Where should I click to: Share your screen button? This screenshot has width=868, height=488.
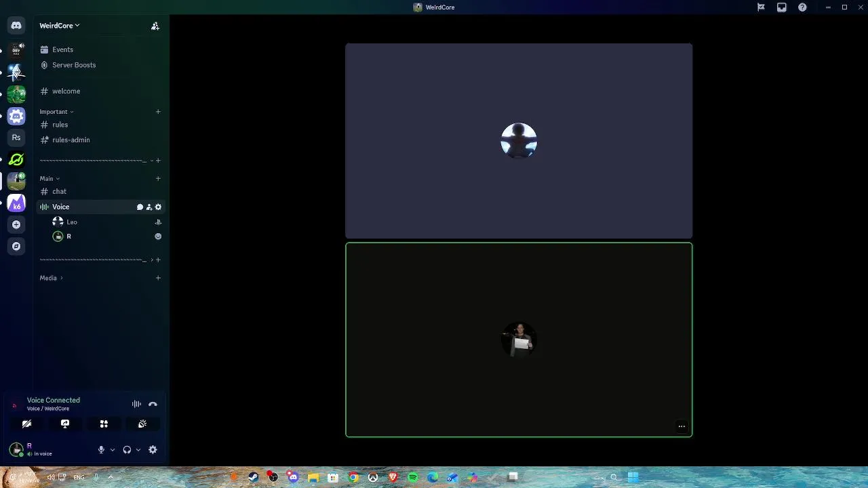[65, 424]
